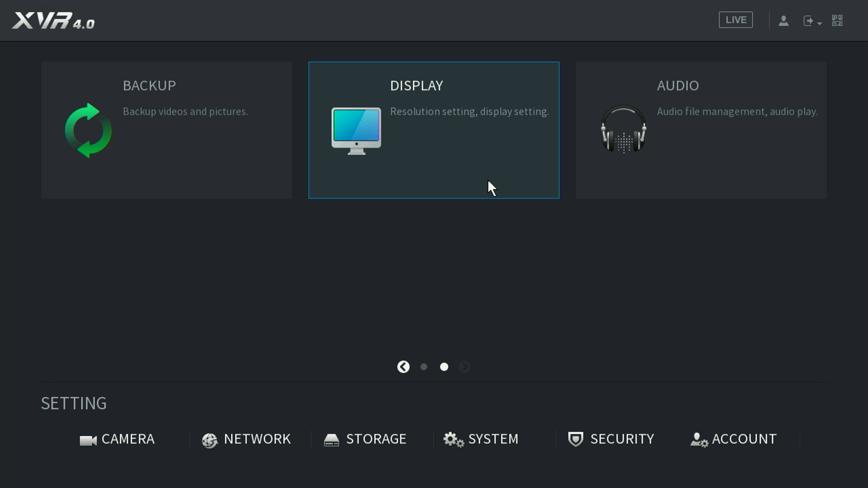This screenshot has height=488, width=868.
Task: Click the logout icon in header
Action: (809, 21)
